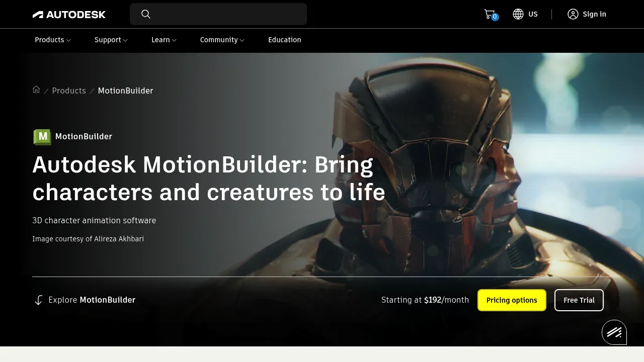
Task: Click the Pricing options button
Action: [512, 300]
